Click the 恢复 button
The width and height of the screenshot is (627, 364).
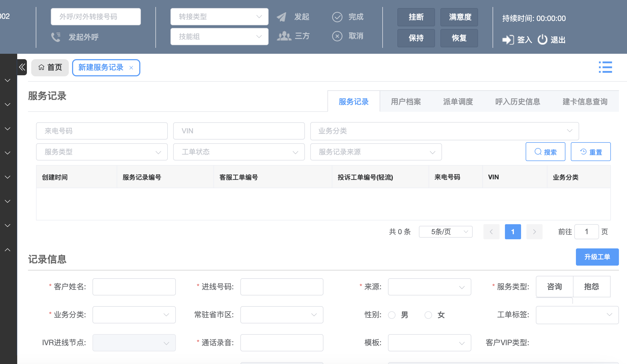pos(459,38)
